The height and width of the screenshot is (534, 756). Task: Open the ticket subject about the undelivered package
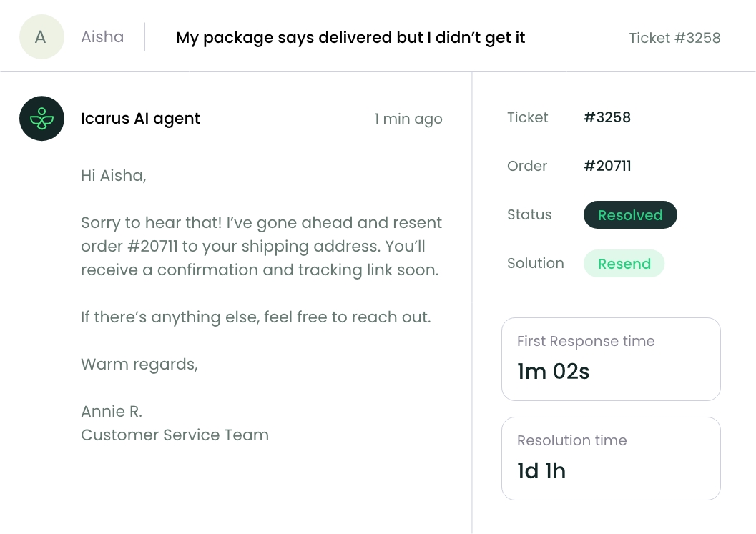pos(350,38)
